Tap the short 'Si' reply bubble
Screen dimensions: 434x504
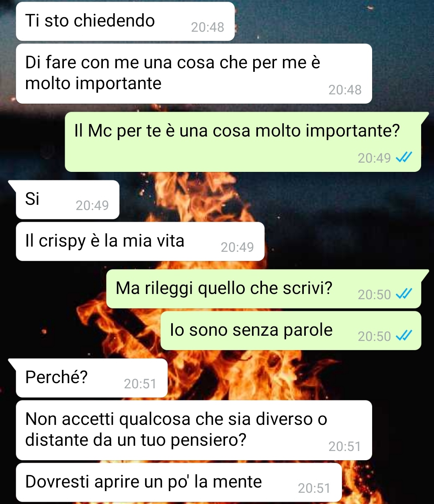pos(68,200)
